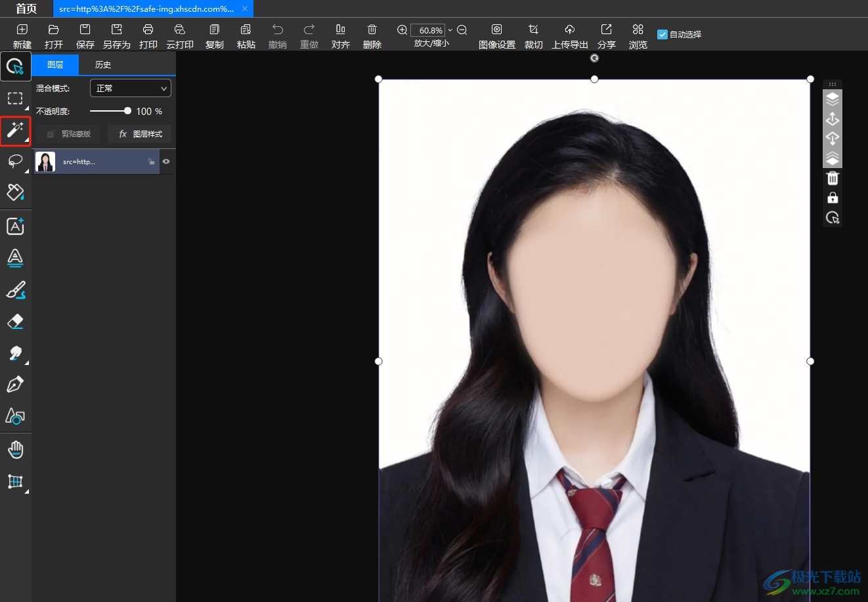Toggle the layer lock icon in layer row
Viewport: 868px width, 602px height.
tap(151, 161)
